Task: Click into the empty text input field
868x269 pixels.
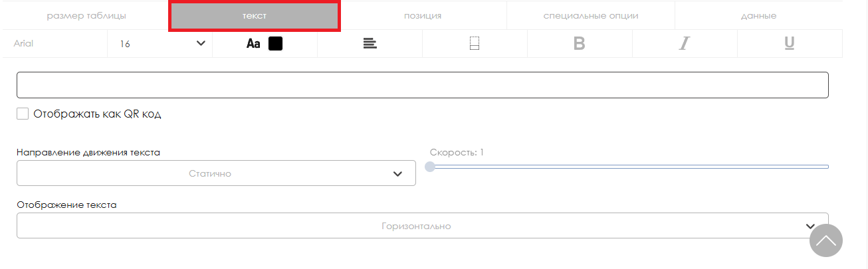Action: 422,85
